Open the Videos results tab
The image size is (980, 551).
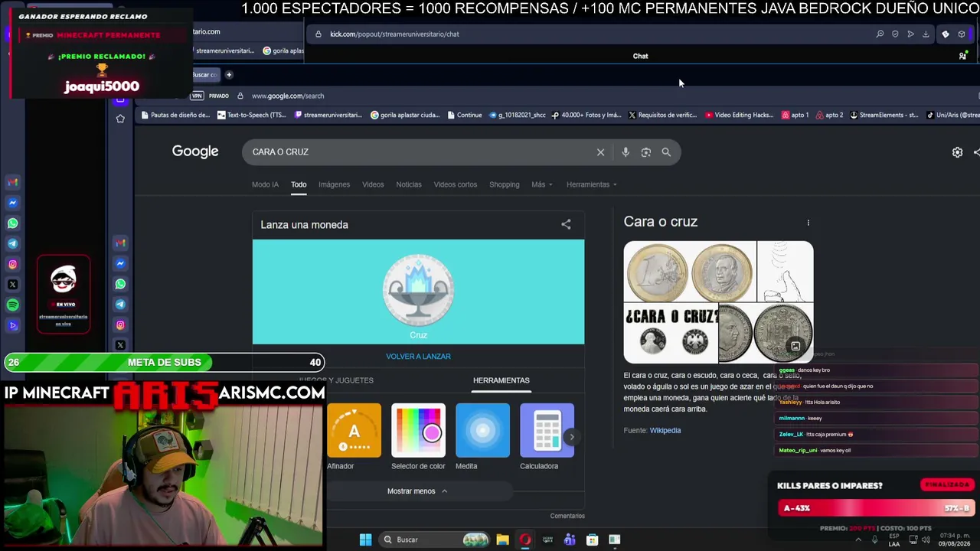(x=373, y=184)
